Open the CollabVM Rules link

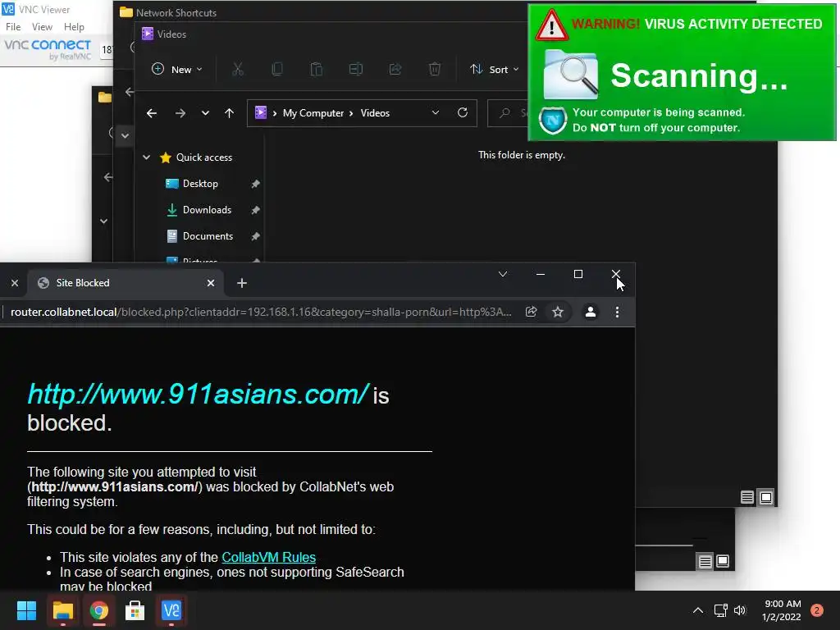coord(268,557)
